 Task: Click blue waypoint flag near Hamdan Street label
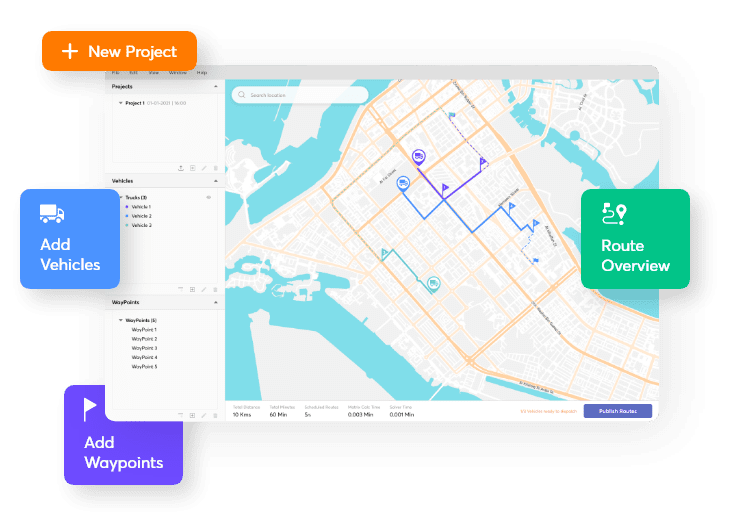511,207
